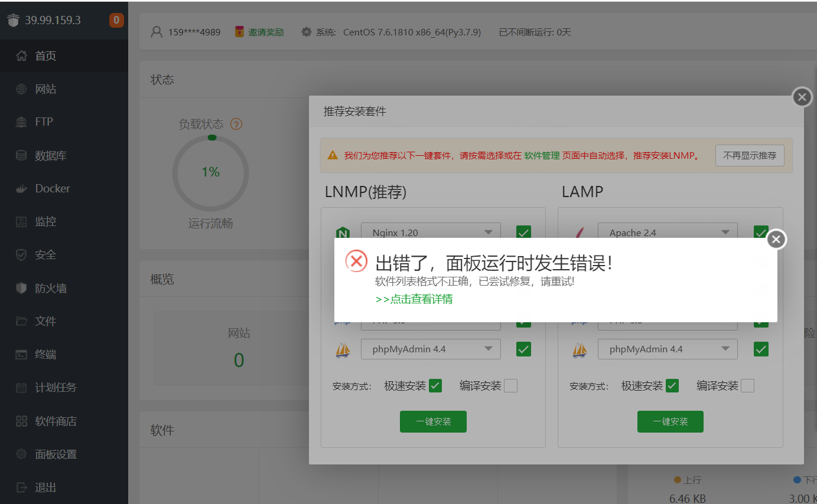This screenshot has height=504, width=817.
Task: Click the panel shield logo beside the IP
Action: pyautogui.click(x=13, y=20)
